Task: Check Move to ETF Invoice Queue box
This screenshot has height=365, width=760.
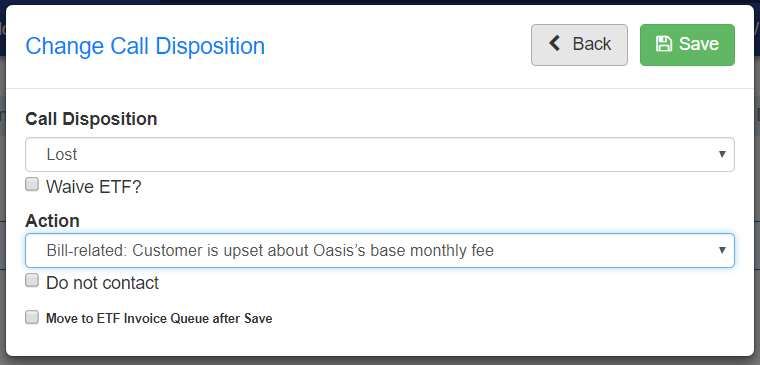Action: click(x=32, y=317)
